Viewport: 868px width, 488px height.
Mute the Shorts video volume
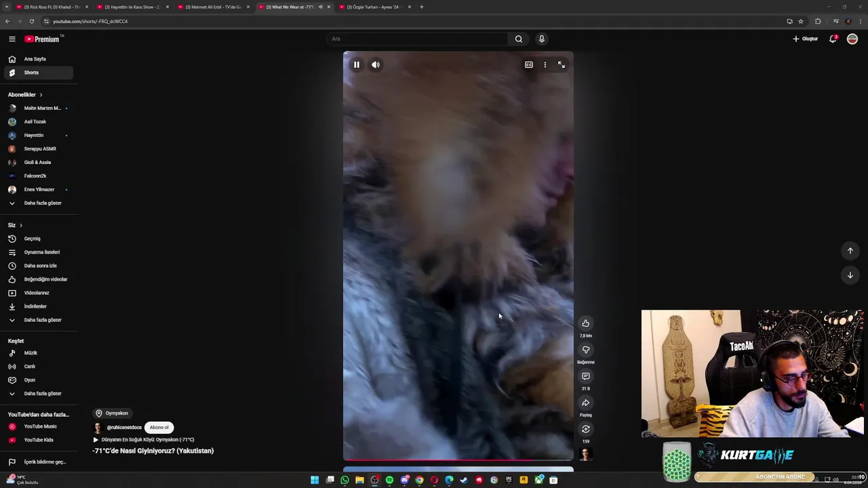tap(376, 64)
